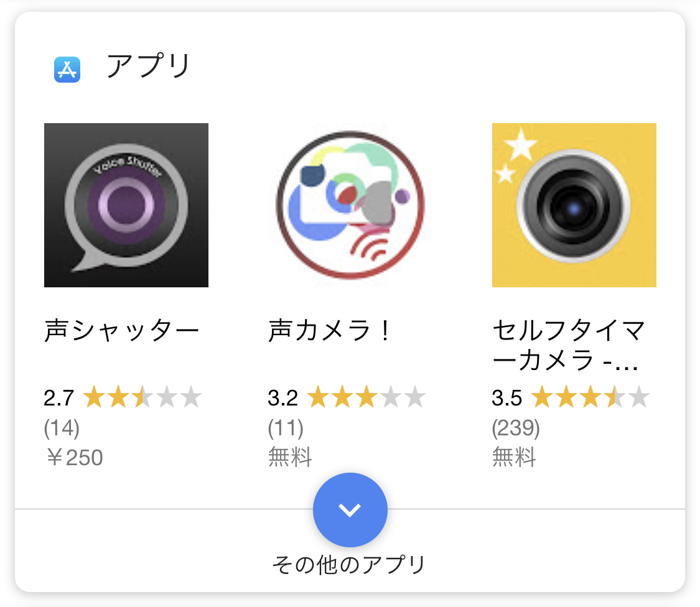This screenshot has height=607, width=700.
Task: Click the ￥250 price label
Action: pos(74,458)
